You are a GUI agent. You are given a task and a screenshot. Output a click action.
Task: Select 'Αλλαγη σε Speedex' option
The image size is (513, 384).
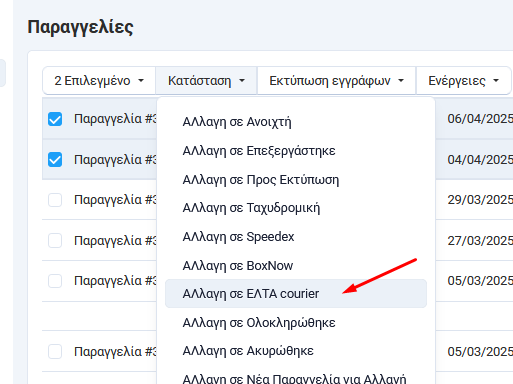[296, 237]
